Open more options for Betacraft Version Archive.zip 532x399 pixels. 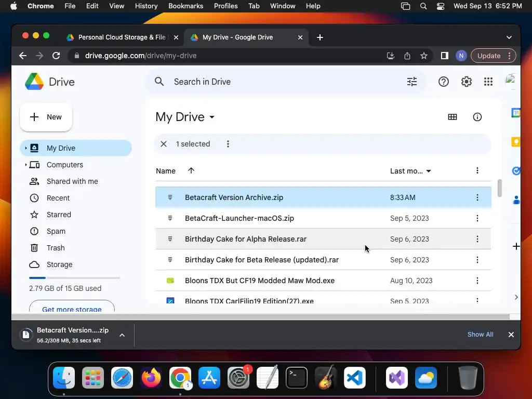pos(477,197)
